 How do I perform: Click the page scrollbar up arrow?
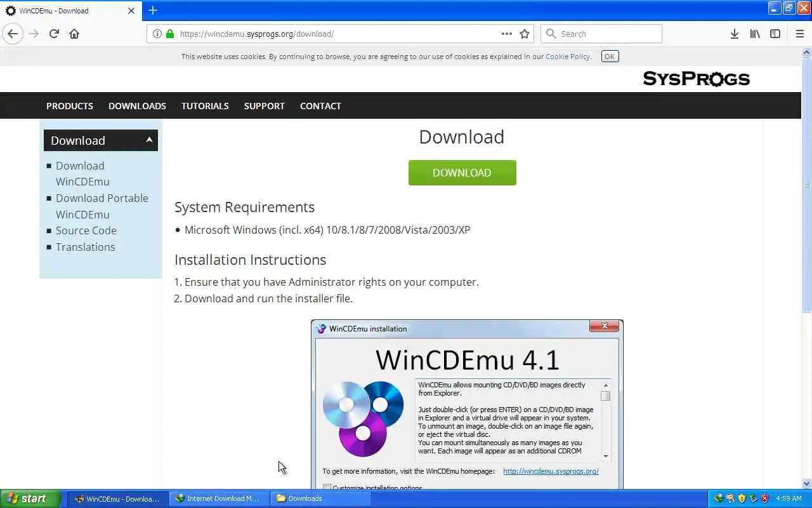tap(806, 53)
